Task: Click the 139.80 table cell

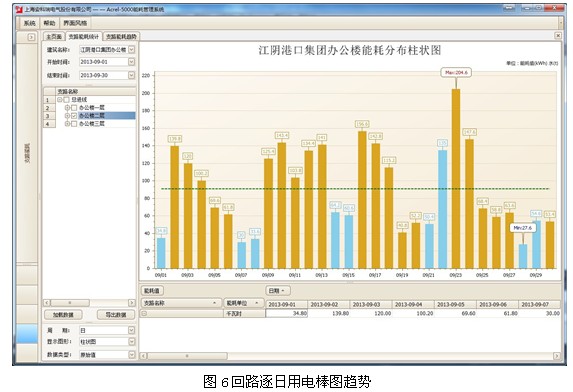Action: click(329, 313)
